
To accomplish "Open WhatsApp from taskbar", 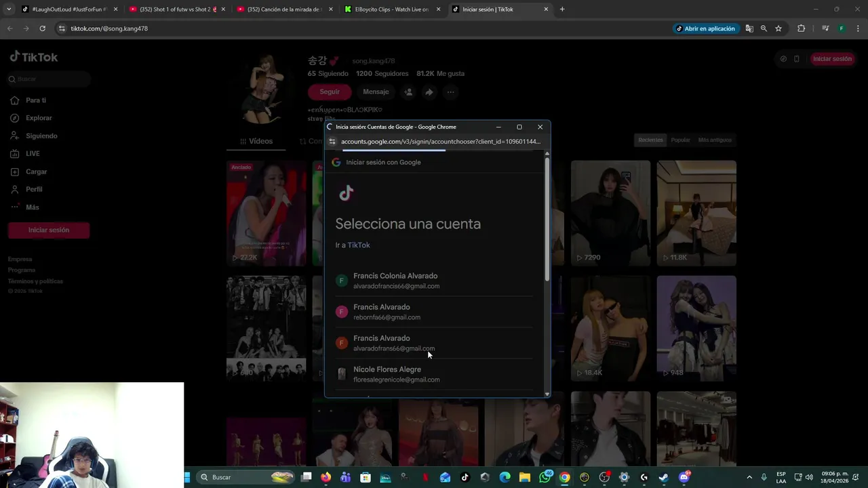I will coord(545,477).
